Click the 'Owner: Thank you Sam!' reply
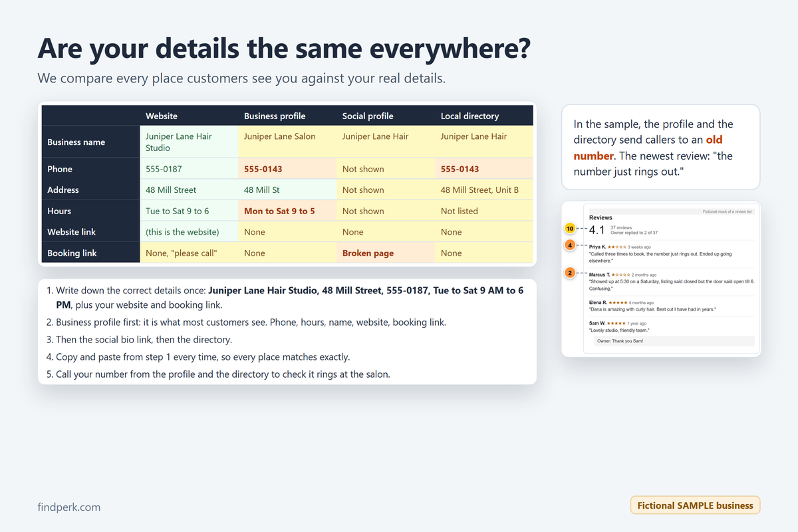The width and height of the screenshot is (798, 532). click(x=674, y=341)
